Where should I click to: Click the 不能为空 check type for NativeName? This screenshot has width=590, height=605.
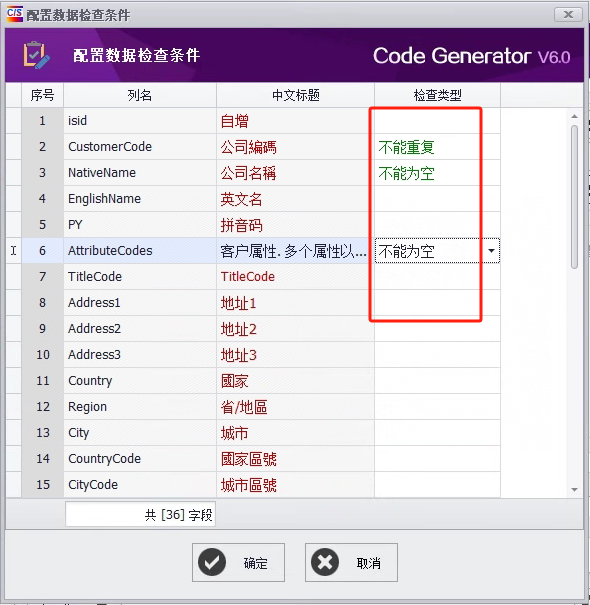pyautogui.click(x=437, y=172)
